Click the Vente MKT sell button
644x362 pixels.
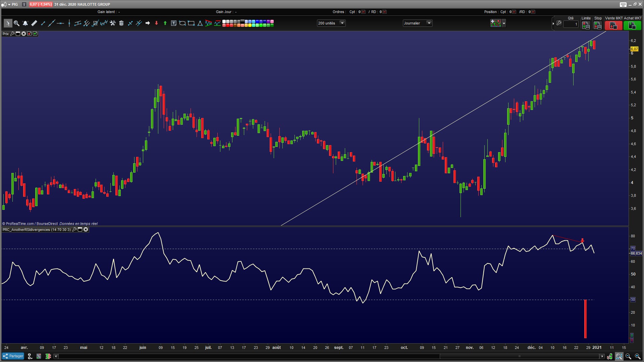(x=613, y=25)
